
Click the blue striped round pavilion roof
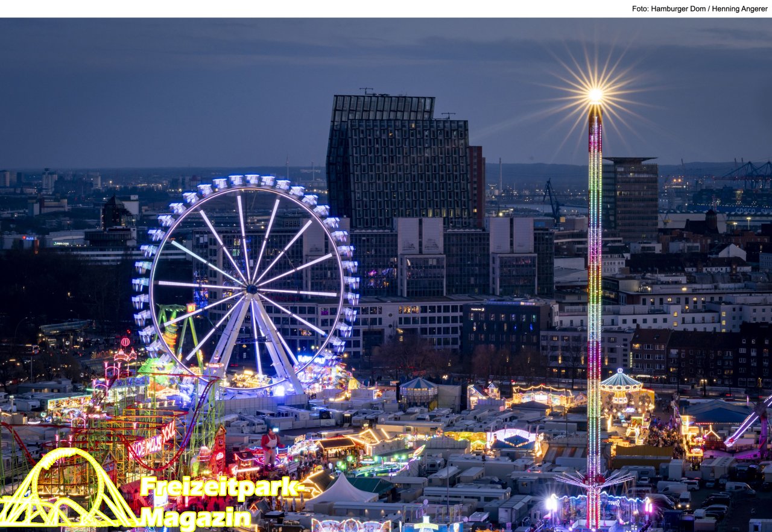tap(419, 384)
